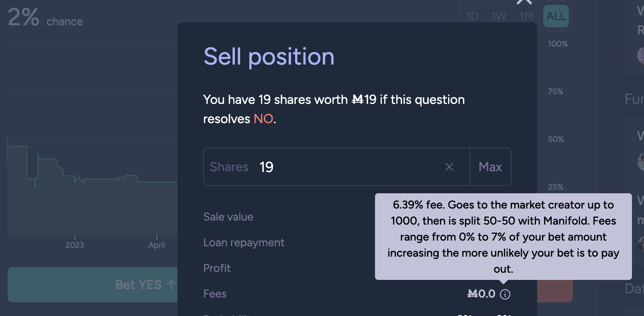This screenshot has width=644, height=316.
Task: Select the 1W chart range tab
Action: (x=499, y=16)
